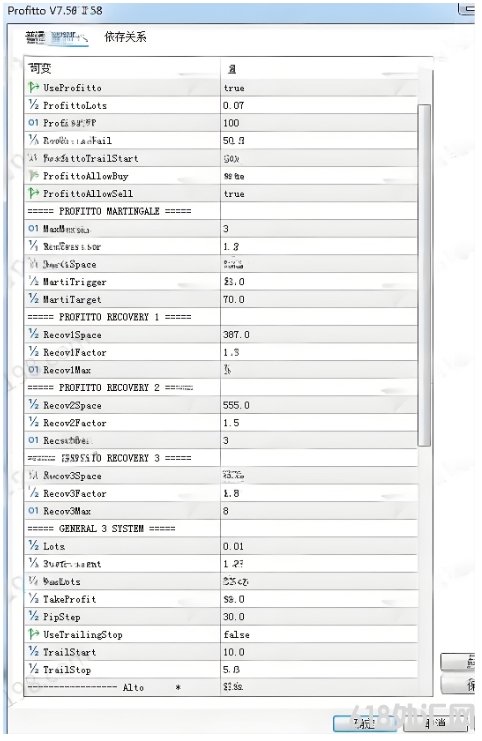482x741 pixels.
Task: Select the 'MartiTrigger' variable name
Action: pos(75,282)
